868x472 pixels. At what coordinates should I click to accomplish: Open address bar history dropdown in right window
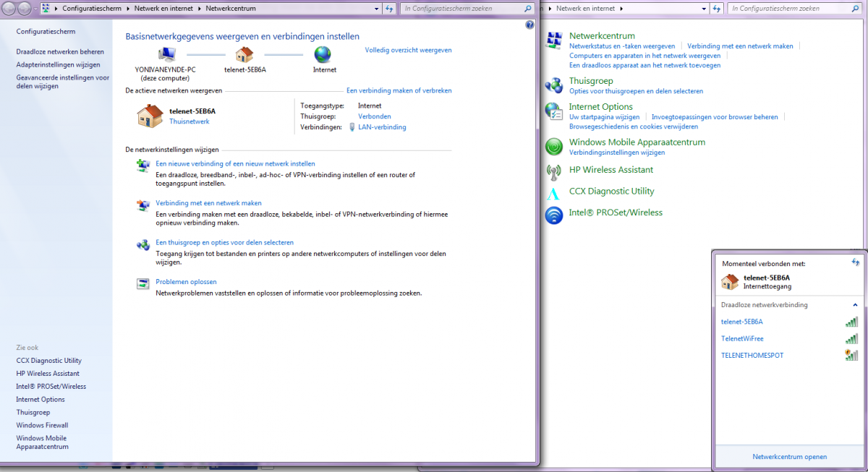pos(705,9)
